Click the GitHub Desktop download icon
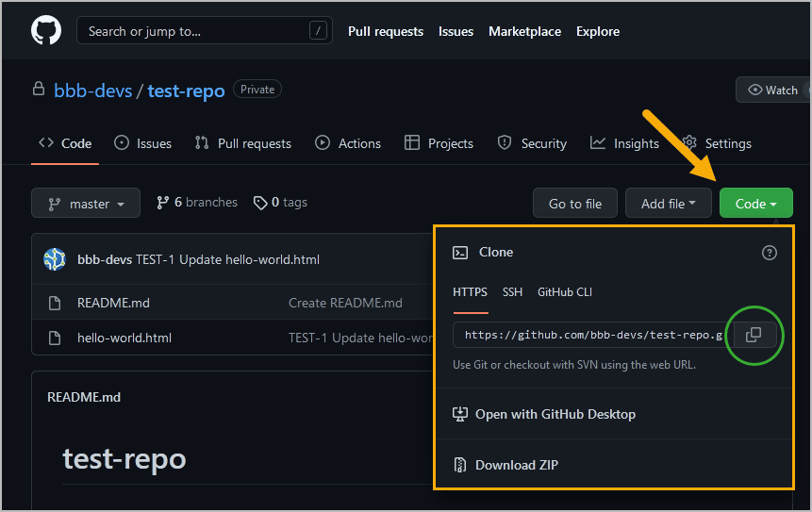Image resolution: width=812 pixels, height=512 pixels. click(x=460, y=414)
